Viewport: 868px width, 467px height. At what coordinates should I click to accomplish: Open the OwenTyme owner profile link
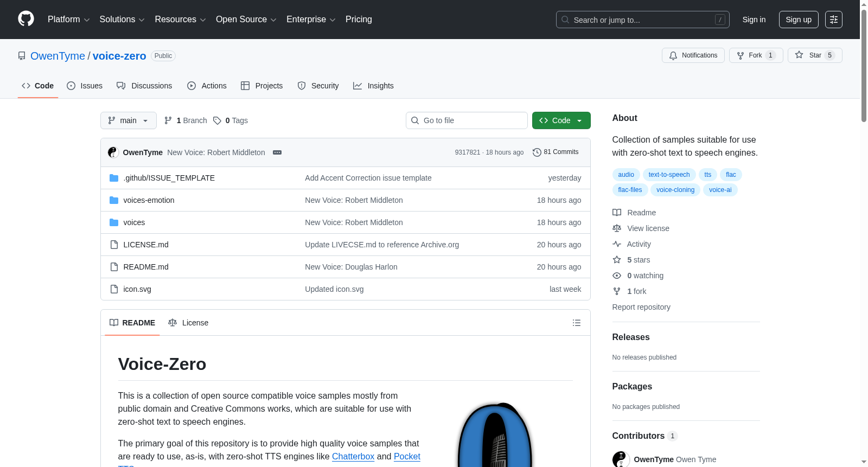58,56
